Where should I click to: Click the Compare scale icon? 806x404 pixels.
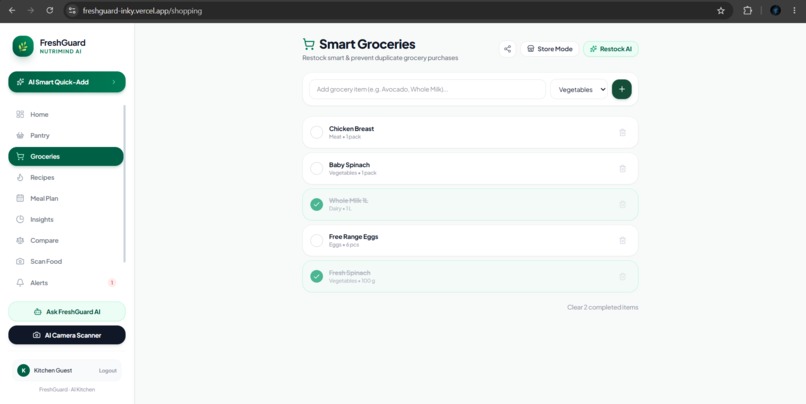pyautogui.click(x=20, y=240)
